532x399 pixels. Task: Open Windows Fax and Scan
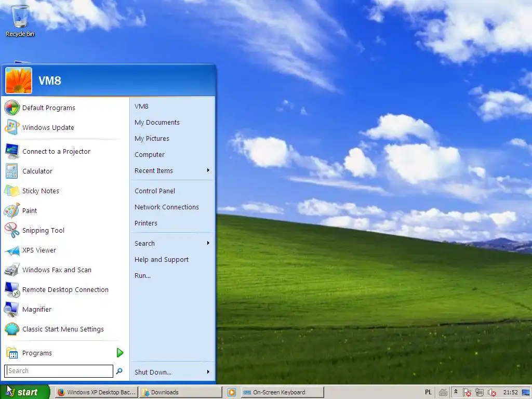pyautogui.click(x=64, y=270)
